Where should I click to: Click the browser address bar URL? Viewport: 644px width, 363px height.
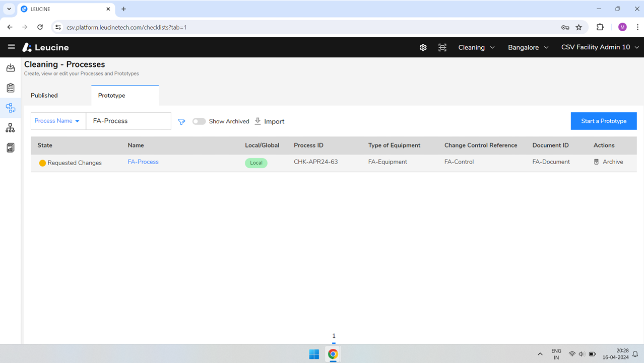(126, 27)
